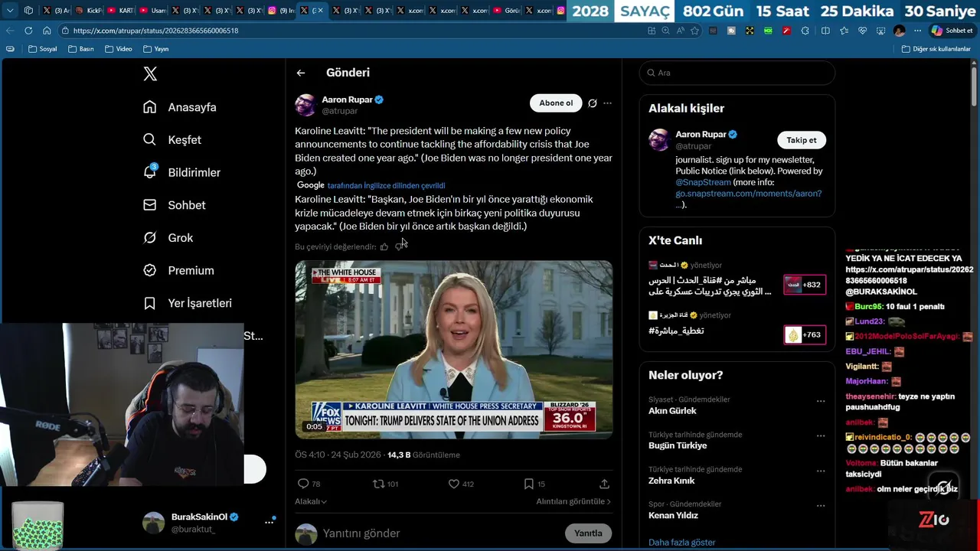Play the Karoline Leavitt video

pos(454,350)
